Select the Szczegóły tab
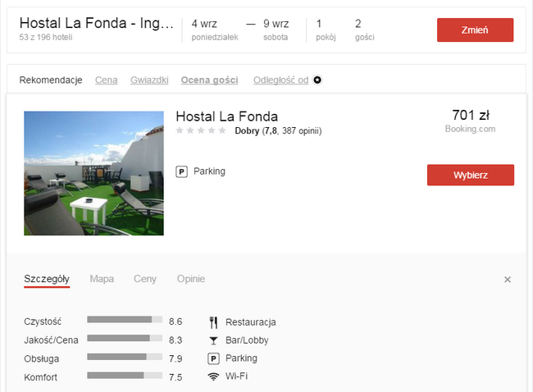 [47, 279]
